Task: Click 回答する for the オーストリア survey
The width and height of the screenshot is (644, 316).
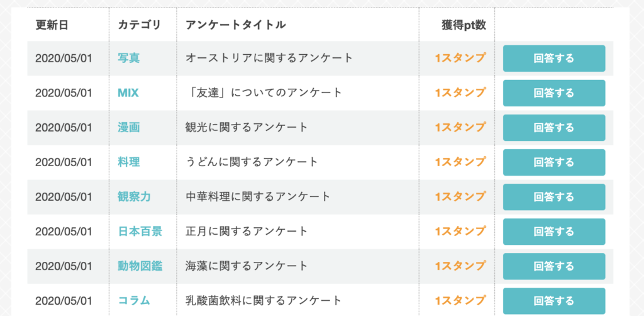Action: (x=554, y=59)
